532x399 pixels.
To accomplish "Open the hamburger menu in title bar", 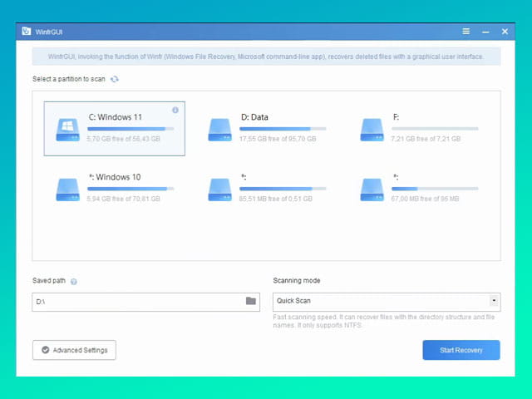I will pos(465,32).
